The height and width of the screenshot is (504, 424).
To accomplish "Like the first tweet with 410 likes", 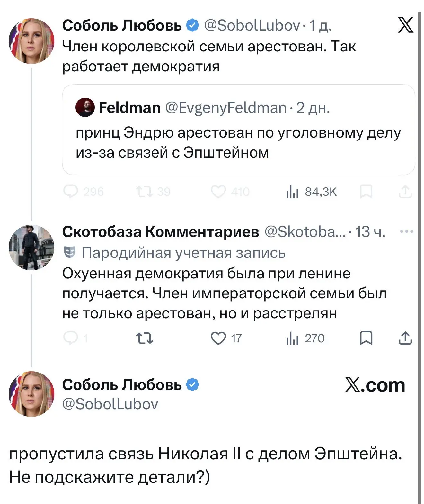I will point(218,192).
